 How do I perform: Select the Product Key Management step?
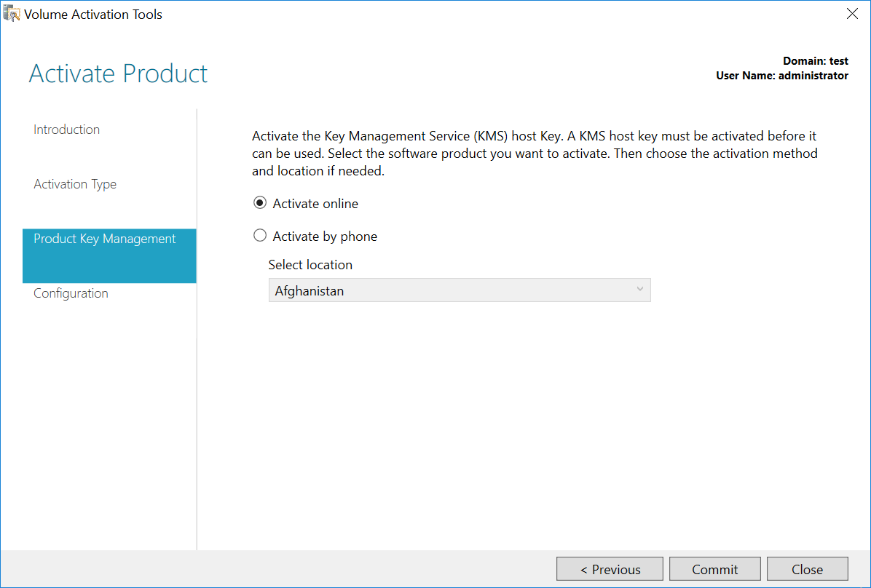(109, 256)
